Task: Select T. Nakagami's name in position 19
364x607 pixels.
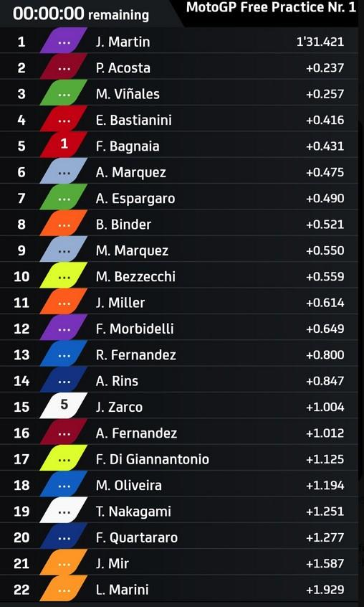Action: click(133, 512)
